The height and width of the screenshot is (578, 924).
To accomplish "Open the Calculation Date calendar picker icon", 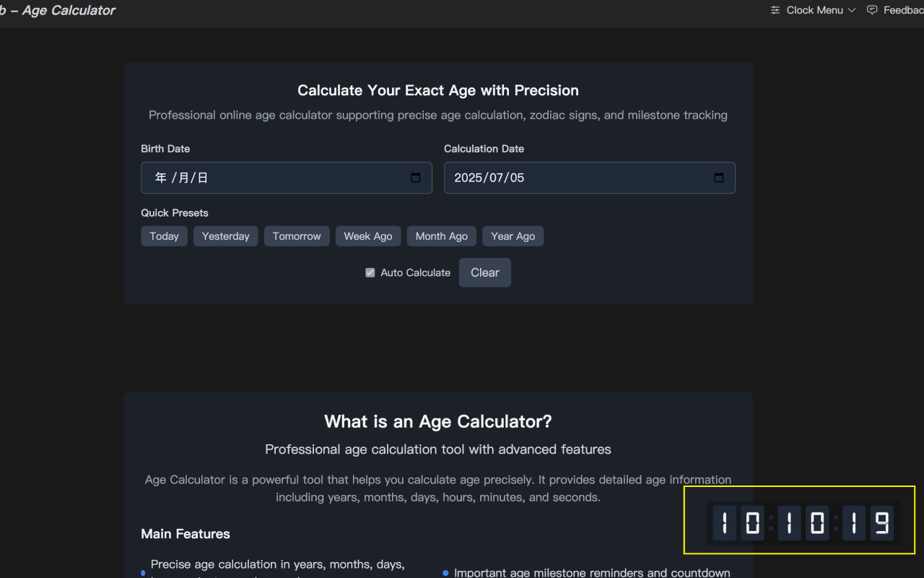I will [x=718, y=177].
